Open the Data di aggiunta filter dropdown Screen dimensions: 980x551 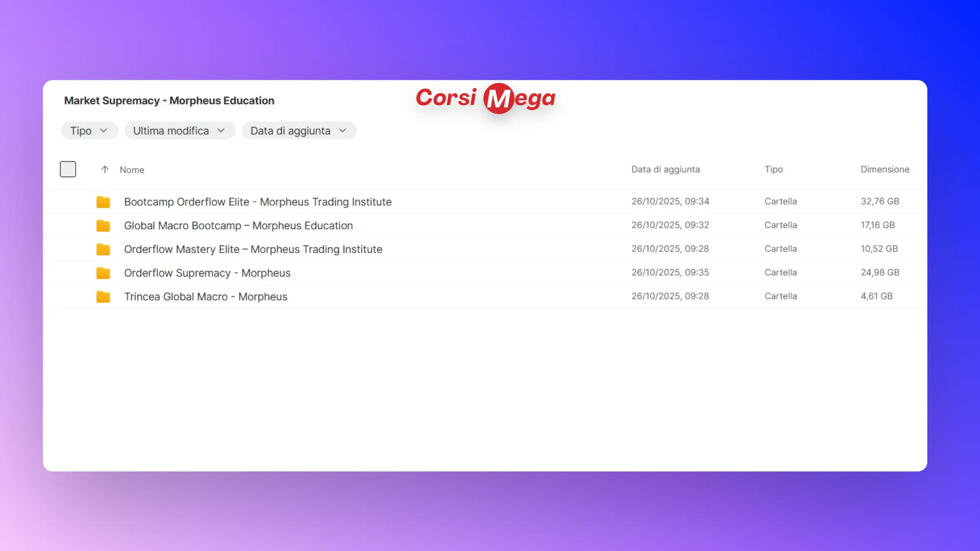tap(298, 131)
